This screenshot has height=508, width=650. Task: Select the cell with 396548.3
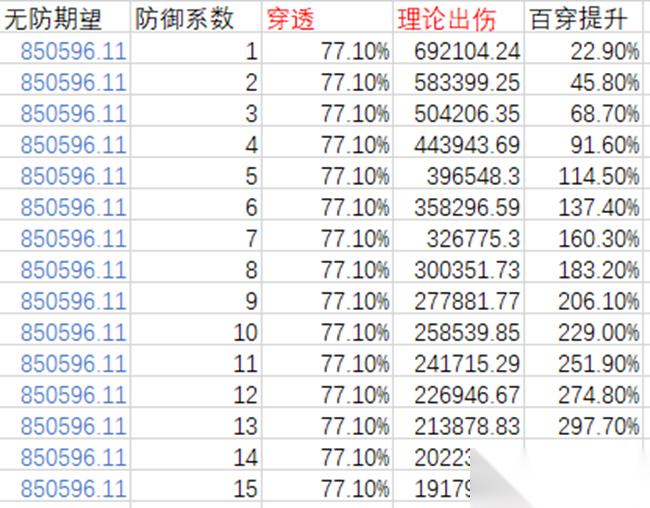click(458, 176)
